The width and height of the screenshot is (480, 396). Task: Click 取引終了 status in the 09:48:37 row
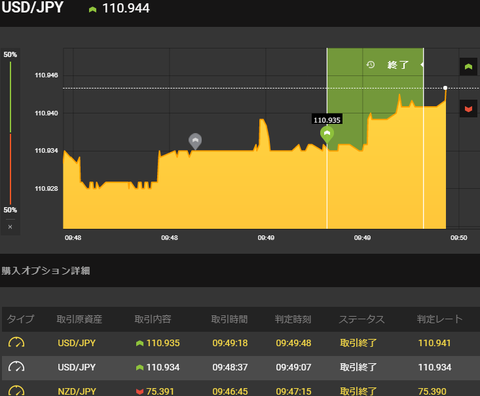point(358,367)
